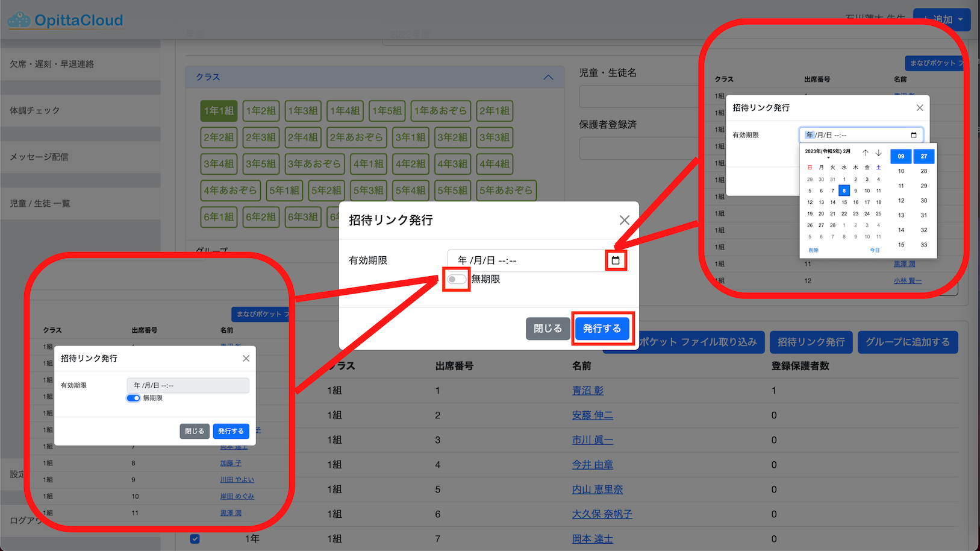Select the 3年2組 class filter
This screenshot has width=980, height=551.
452,137
